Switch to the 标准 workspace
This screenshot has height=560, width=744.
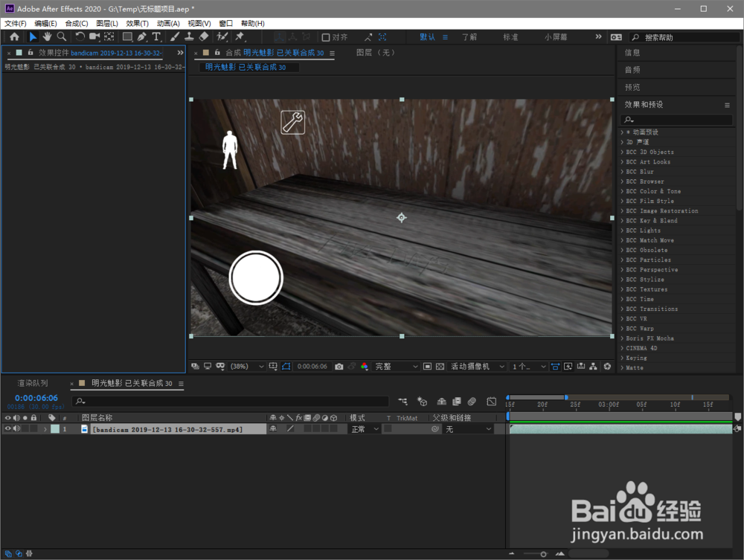point(510,37)
